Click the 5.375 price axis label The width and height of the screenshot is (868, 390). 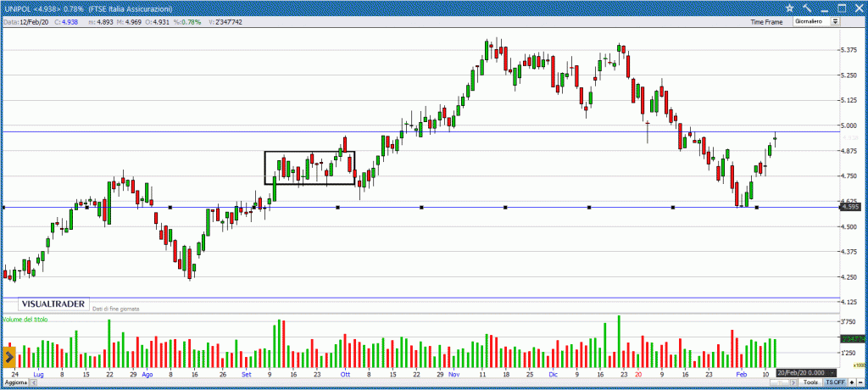point(849,50)
